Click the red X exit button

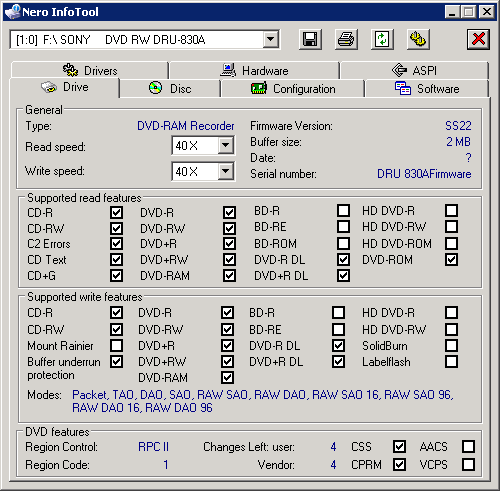pos(478,40)
